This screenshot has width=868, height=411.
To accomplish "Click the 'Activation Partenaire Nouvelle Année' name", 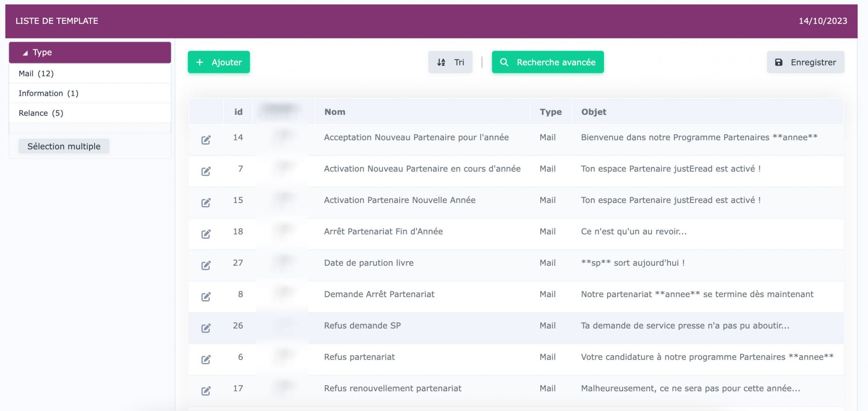I will [x=400, y=200].
